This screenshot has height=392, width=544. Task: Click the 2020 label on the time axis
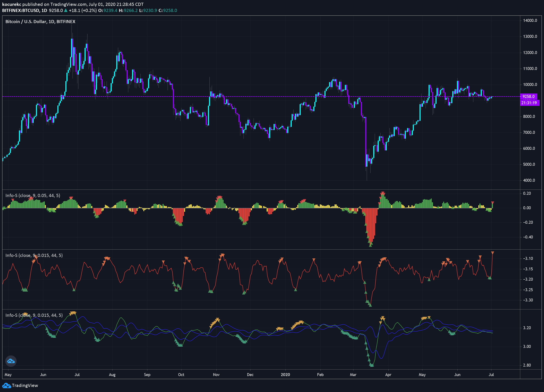(x=285, y=375)
